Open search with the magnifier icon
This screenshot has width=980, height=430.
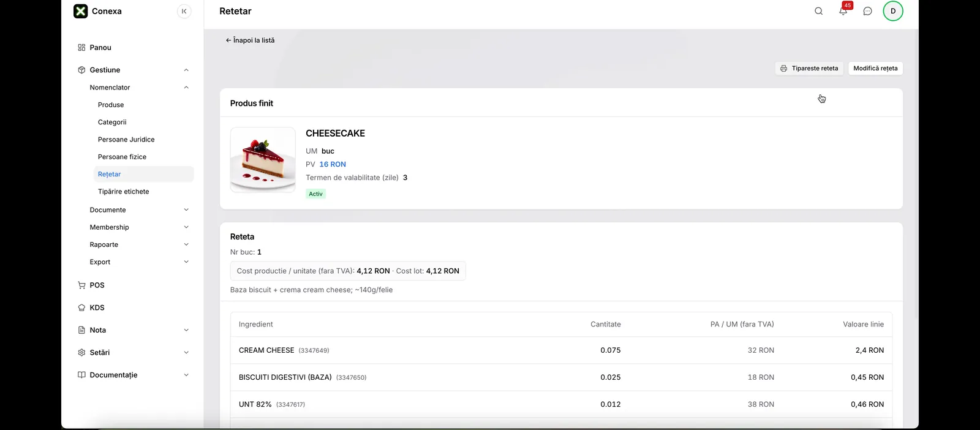click(819, 11)
